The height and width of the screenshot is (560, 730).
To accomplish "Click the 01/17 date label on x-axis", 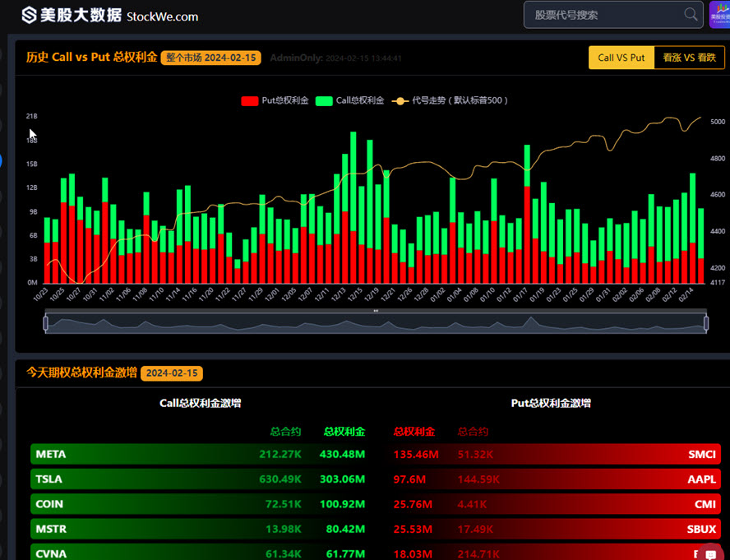I will pos(520,294).
